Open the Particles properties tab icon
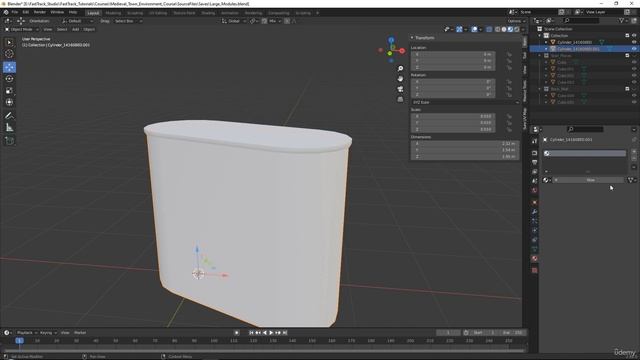The width and height of the screenshot is (640, 360). coord(534,221)
